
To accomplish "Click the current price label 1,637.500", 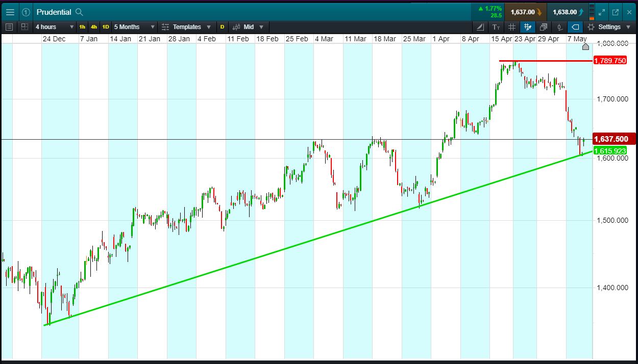I will (614, 139).
